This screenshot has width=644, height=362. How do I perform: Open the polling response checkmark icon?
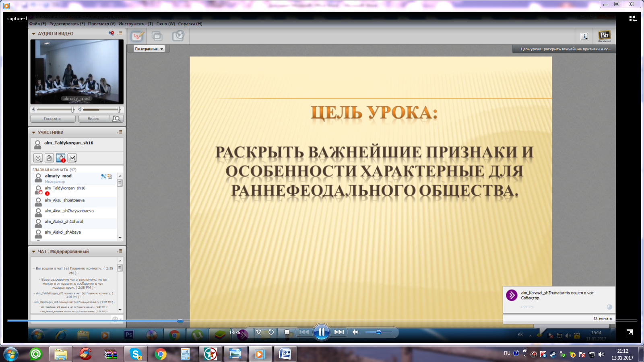(x=72, y=158)
